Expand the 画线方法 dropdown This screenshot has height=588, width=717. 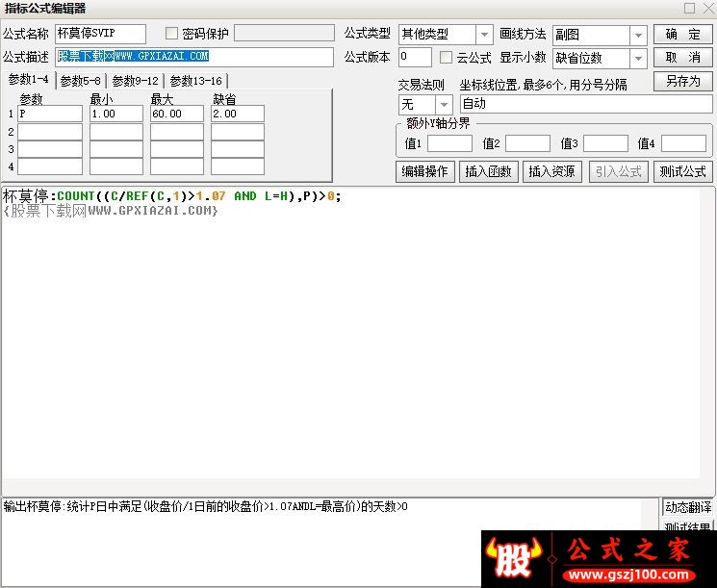pyautogui.click(x=638, y=35)
